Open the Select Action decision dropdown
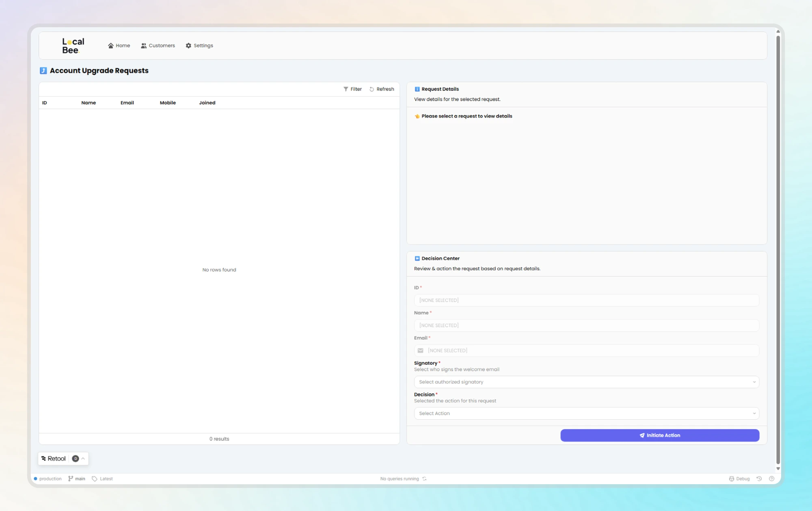This screenshot has height=511, width=812. (x=586, y=414)
